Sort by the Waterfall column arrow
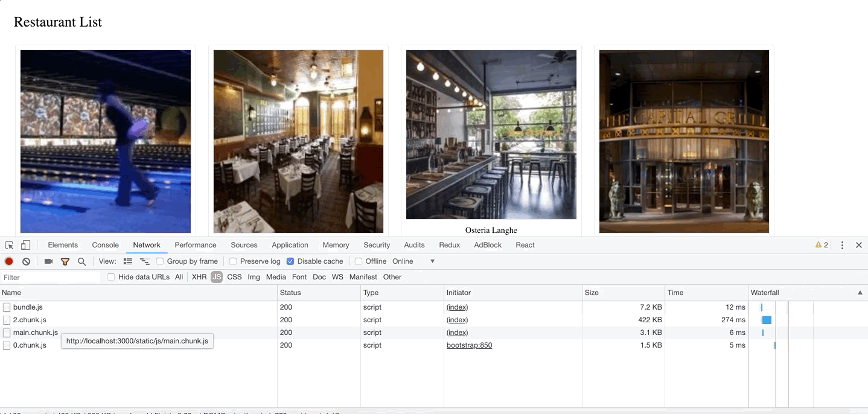This screenshot has width=868, height=414. pyautogui.click(x=860, y=293)
